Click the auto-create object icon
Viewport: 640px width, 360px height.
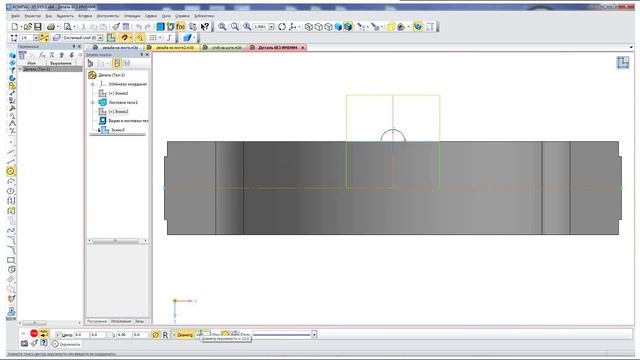point(43,333)
